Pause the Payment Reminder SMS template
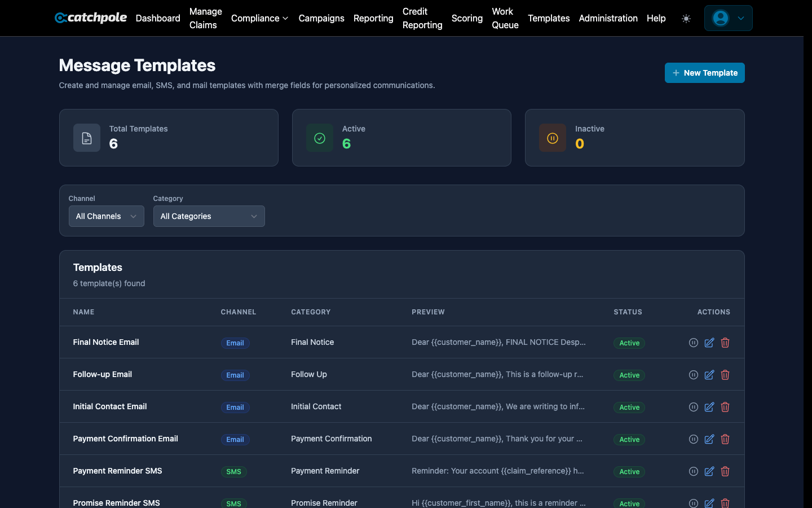The width and height of the screenshot is (812, 508). tap(693, 471)
